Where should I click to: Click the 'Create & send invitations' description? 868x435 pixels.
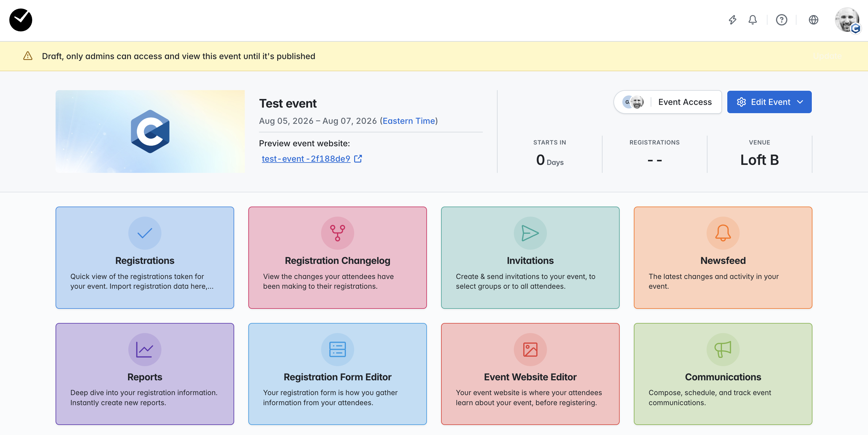525,281
